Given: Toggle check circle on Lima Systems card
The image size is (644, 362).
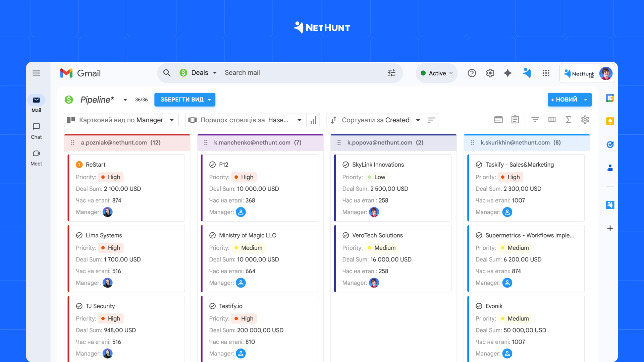Looking at the screenshot, I should 79,235.
